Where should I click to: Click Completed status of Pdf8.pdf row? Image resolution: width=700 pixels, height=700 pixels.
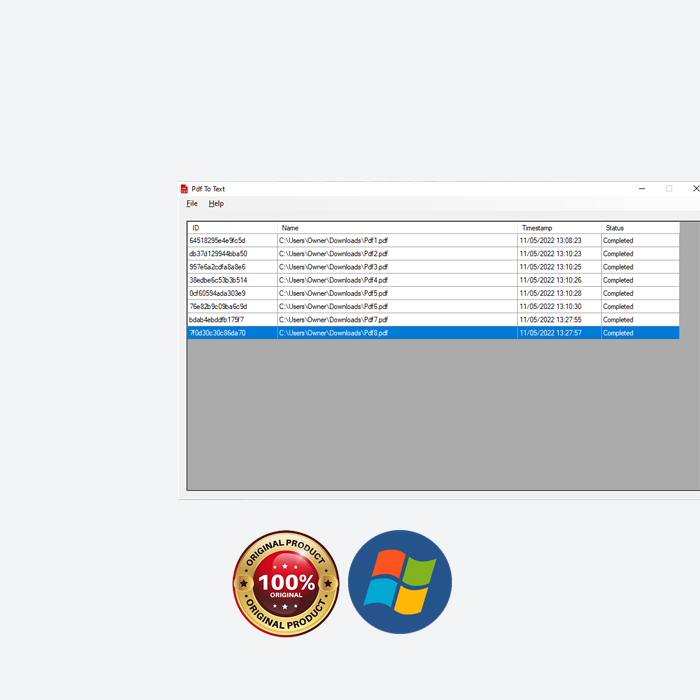(x=640, y=333)
